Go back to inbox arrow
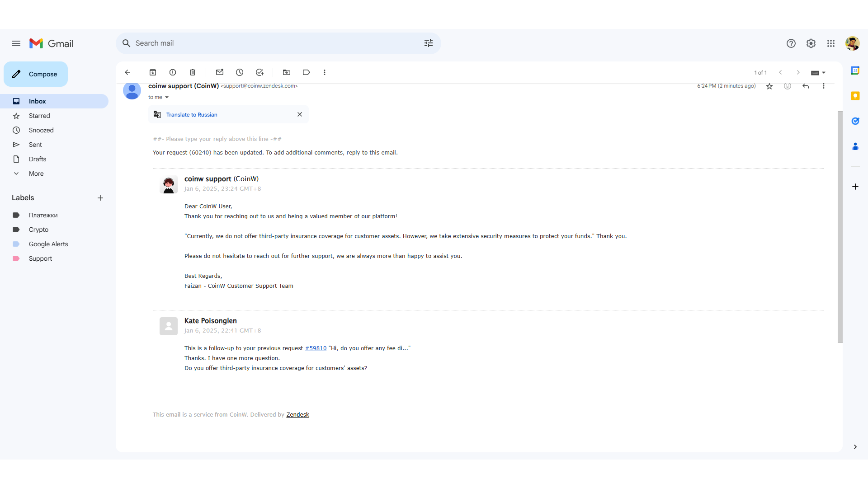The height and width of the screenshot is (488, 868). pyautogui.click(x=127, y=72)
